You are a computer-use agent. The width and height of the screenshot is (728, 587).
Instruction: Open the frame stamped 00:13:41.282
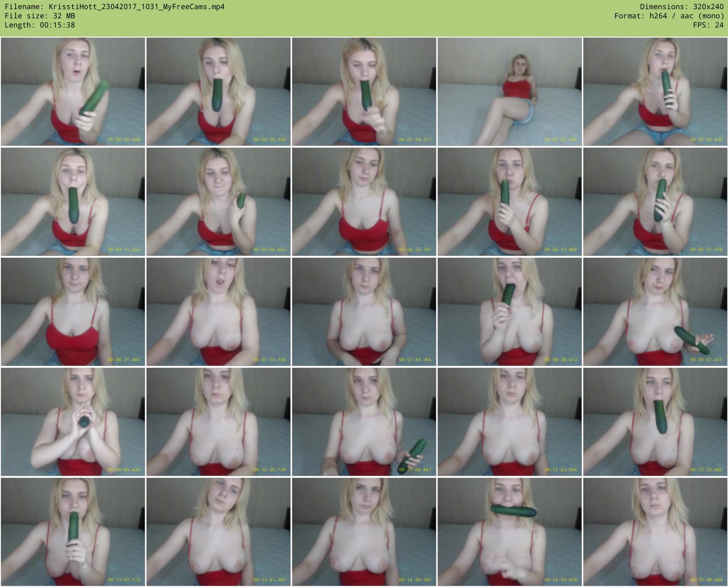[x=219, y=532]
